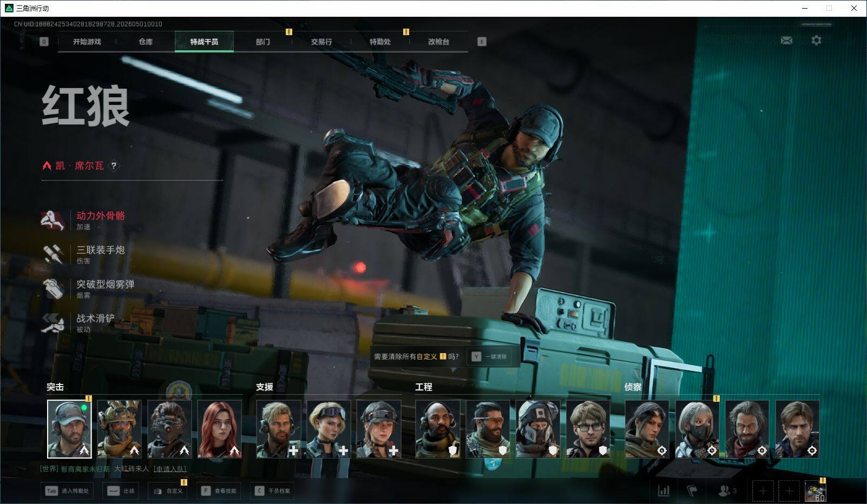Viewport: 867px width, 504px height.
Task: Click the 查看技能 button
Action: [x=219, y=491]
